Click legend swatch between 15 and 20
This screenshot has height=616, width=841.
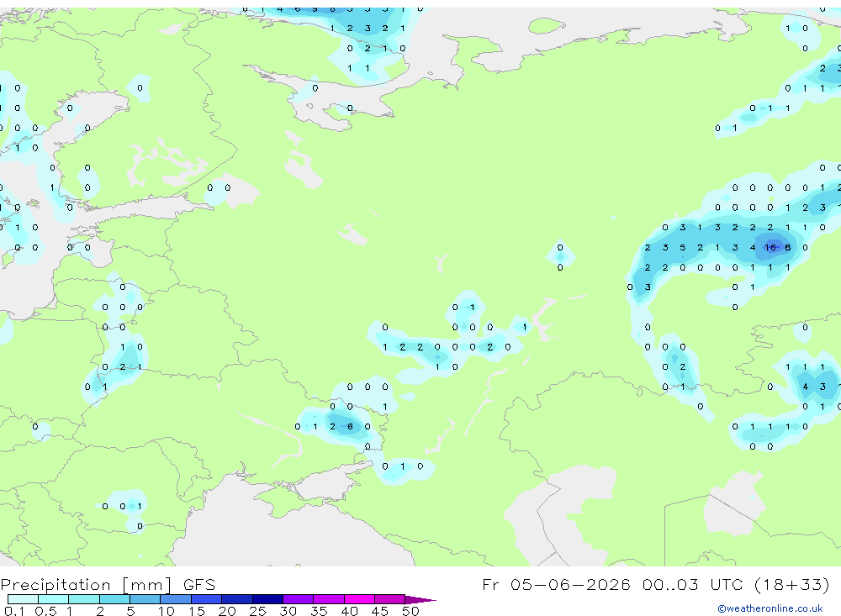coord(207,599)
